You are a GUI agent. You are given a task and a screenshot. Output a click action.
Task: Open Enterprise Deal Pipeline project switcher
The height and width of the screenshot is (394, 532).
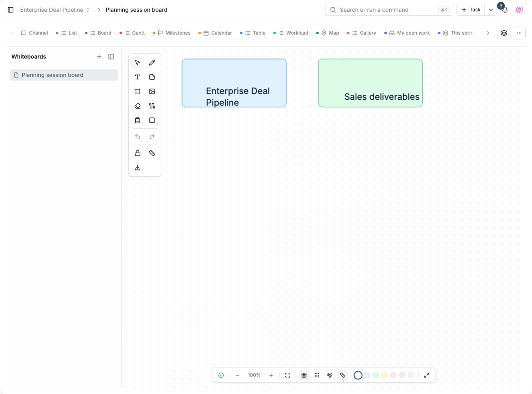tap(55, 10)
